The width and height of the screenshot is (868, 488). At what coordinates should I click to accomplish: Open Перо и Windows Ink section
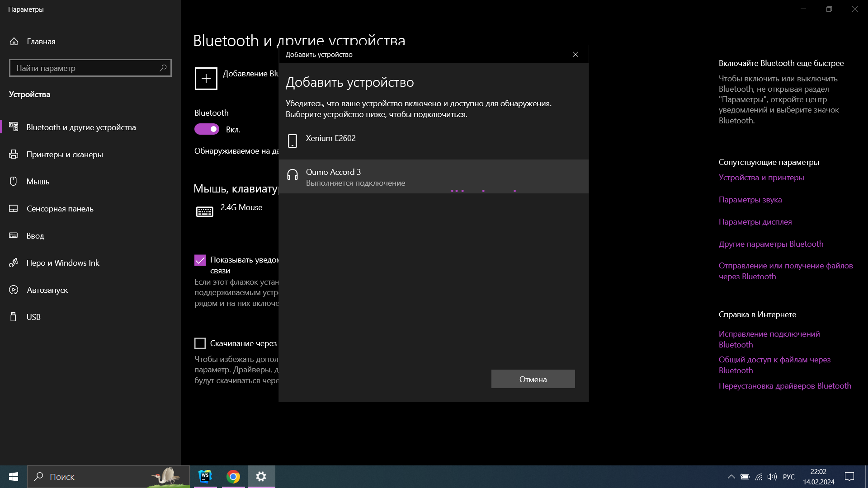pyautogui.click(x=90, y=263)
